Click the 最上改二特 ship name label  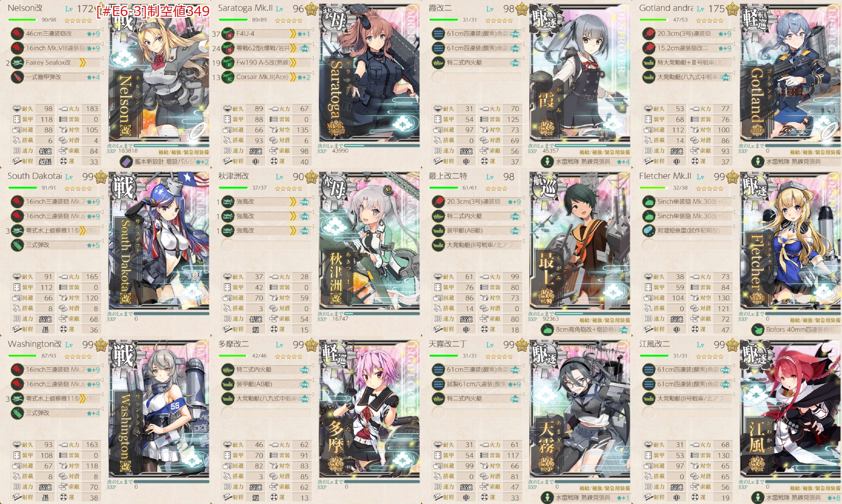(x=448, y=176)
